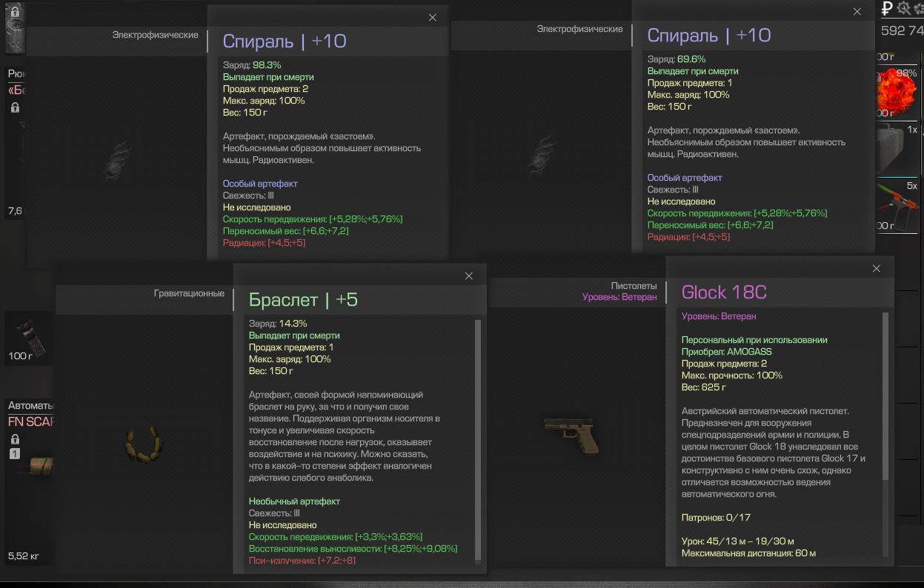This screenshot has height=588, width=924.
Task: Click the '592 74' balance value
Action: [903, 30]
